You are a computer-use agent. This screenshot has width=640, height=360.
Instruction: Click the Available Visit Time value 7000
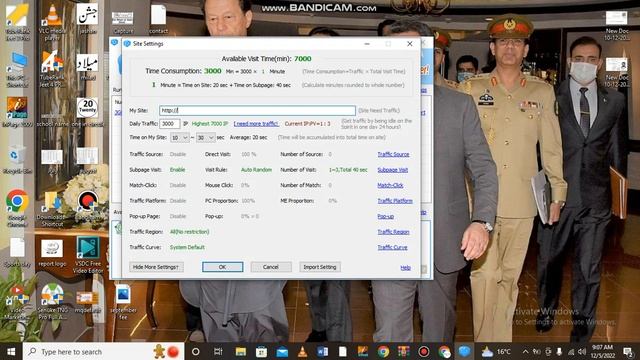coord(303,59)
